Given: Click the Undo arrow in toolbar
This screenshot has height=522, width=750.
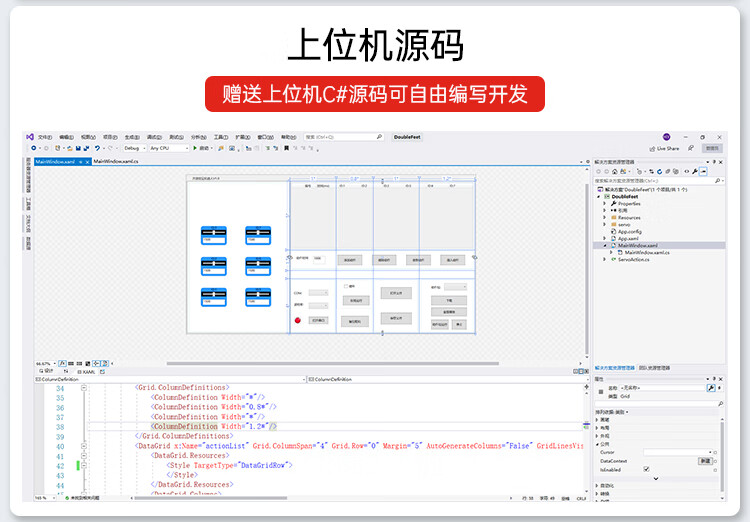Looking at the screenshot, I should click(x=97, y=148).
